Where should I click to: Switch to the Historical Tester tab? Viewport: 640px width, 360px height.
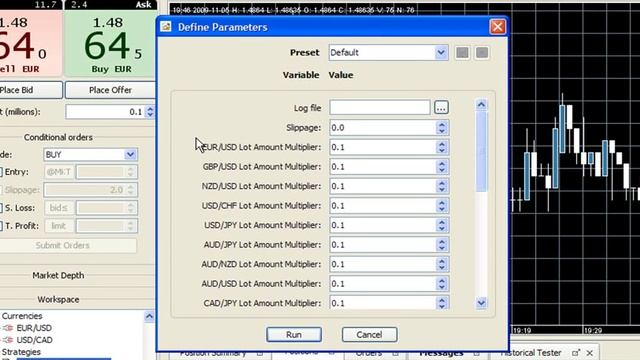pyautogui.click(x=531, y=353)
